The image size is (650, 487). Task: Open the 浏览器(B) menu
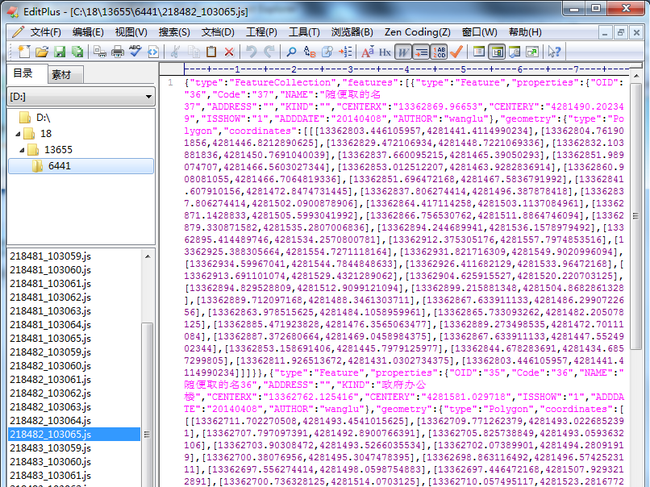click(352, 32)
